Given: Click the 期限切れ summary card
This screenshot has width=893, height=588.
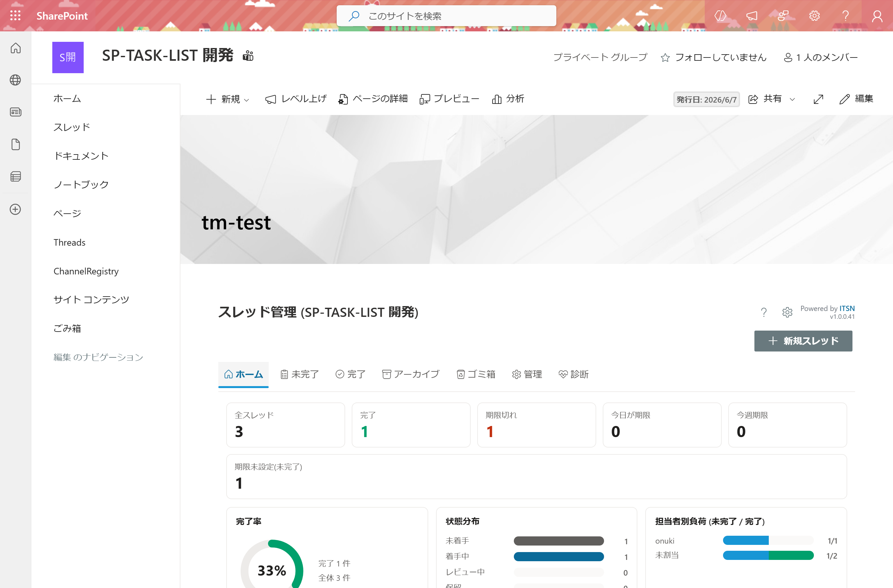Looking at the screenshot, I should (536, 425).
